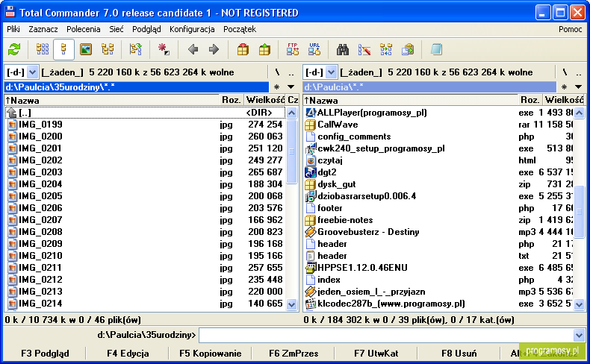Click the pack files icon

click(x=243, y=49)
